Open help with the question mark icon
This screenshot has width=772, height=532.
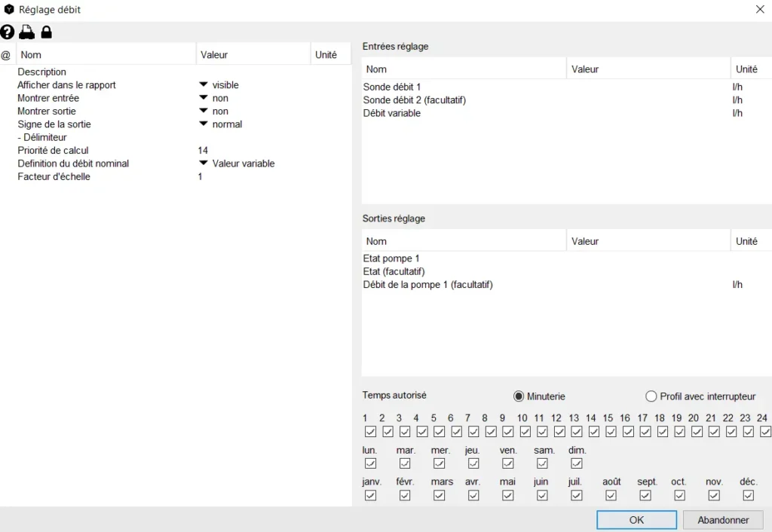click(x=8, y=32)
